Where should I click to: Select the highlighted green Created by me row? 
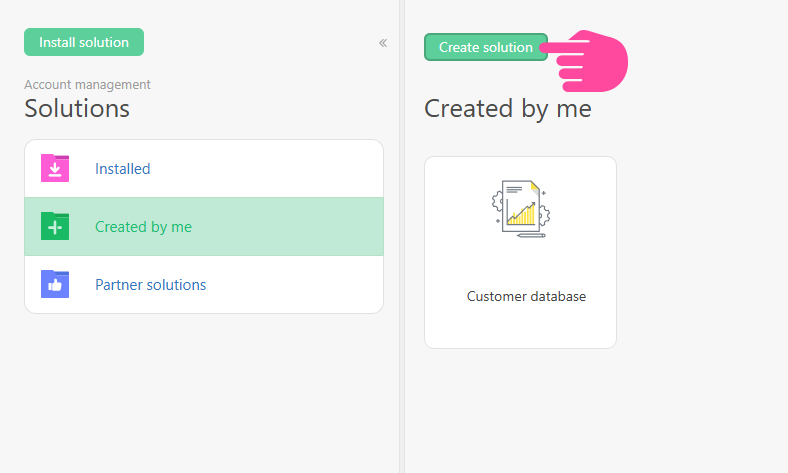pyautogui.click(x=204, y=227)
